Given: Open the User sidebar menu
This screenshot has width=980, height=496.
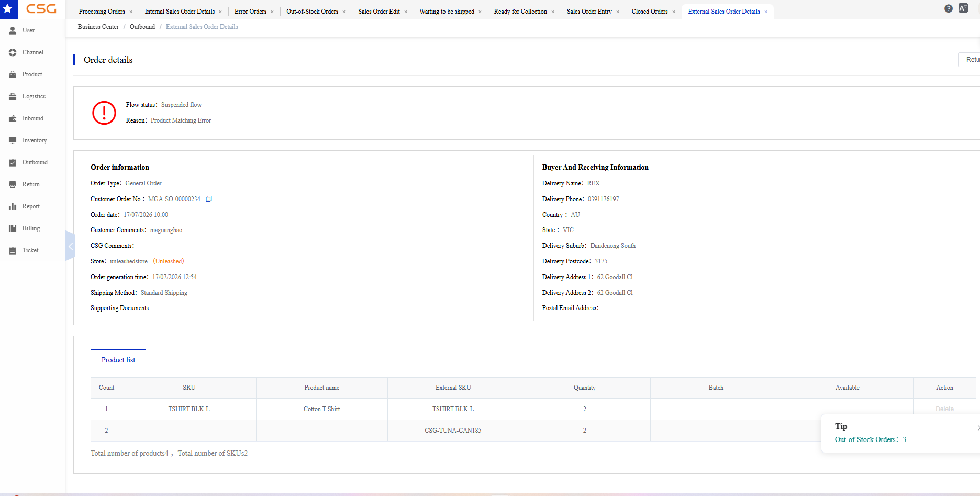Looking at the screenshot, I should [28, 30].
